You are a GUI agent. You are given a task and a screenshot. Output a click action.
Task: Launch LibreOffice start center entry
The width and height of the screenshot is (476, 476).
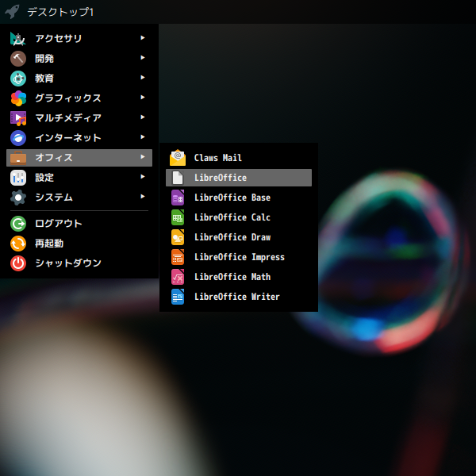pos(239,178)
